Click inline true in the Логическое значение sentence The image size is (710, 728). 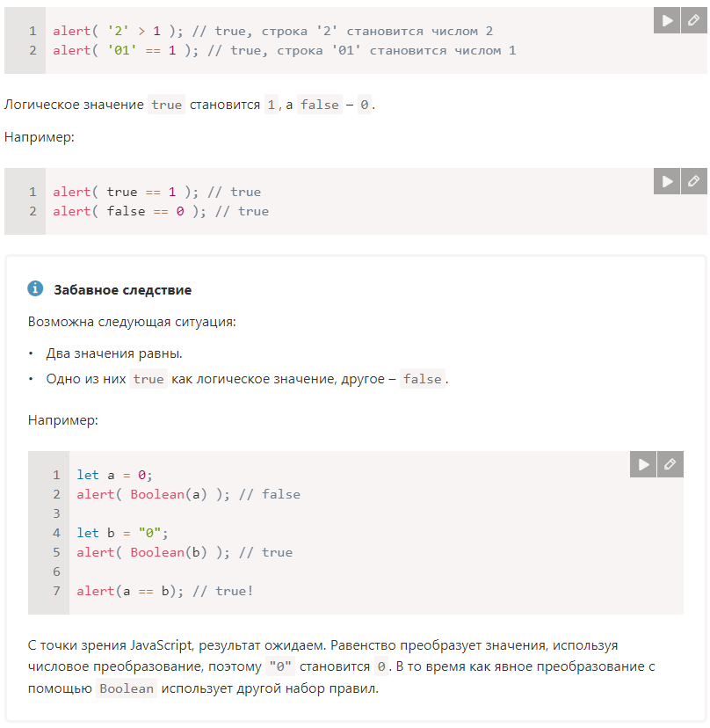pos(166,105)
